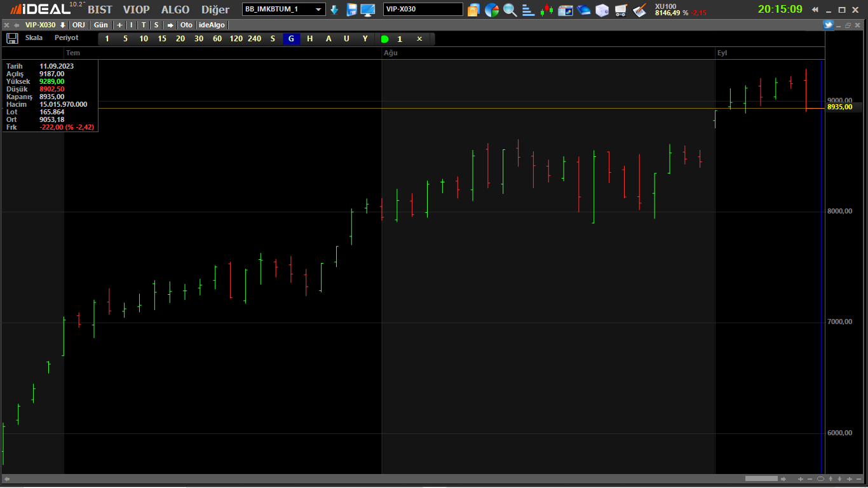Image resolution: width=868 pixels, height=488 pixels.
Task: Click the T button in chart toolbar
Action: point(144,25)
